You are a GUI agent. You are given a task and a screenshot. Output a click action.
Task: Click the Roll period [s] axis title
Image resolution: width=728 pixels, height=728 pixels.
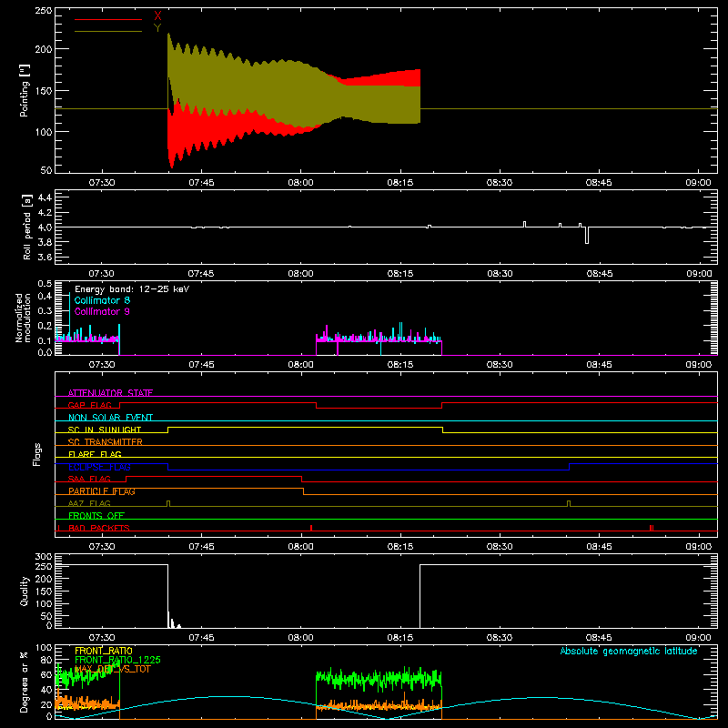[x=27, y=227]
